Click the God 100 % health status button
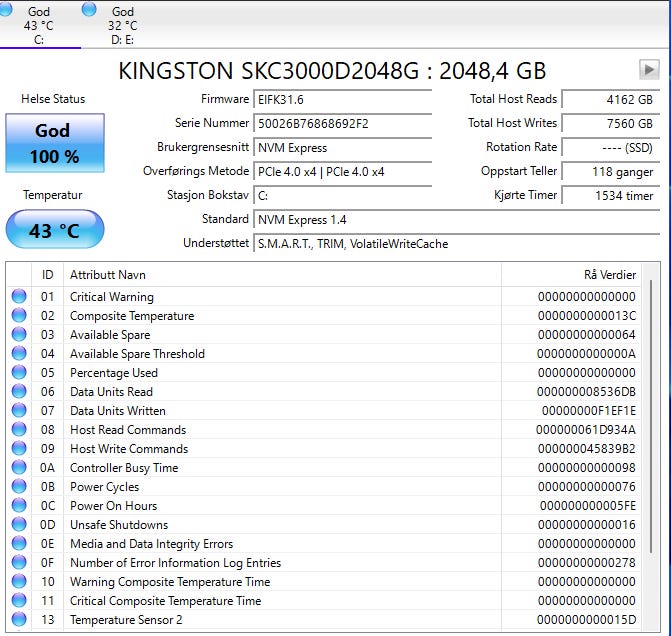Screen dimensions: 671x636 54,143
